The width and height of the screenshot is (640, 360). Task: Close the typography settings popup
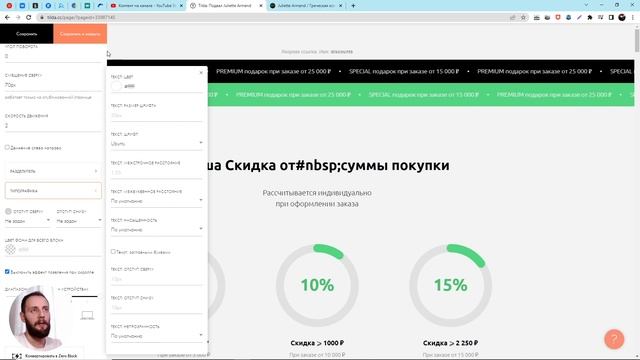tap(201, 73)
